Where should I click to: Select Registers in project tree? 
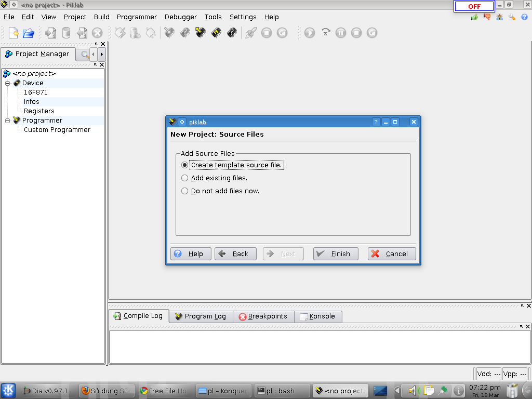39,111
